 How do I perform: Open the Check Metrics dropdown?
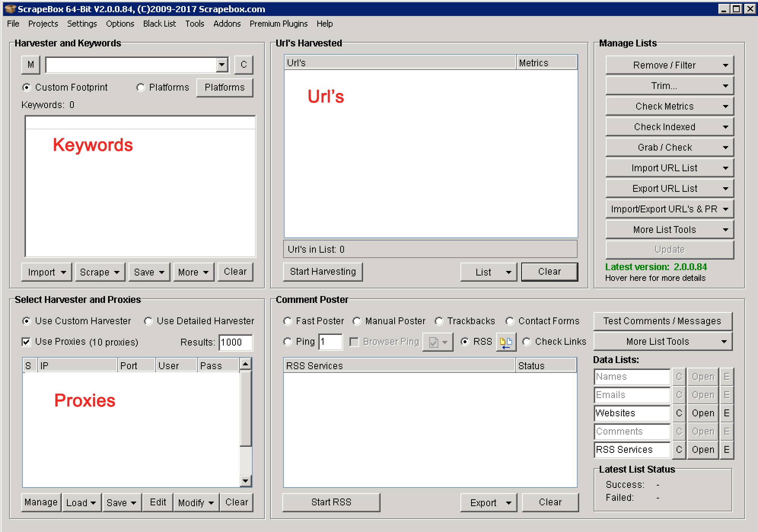tap(669, 106)
